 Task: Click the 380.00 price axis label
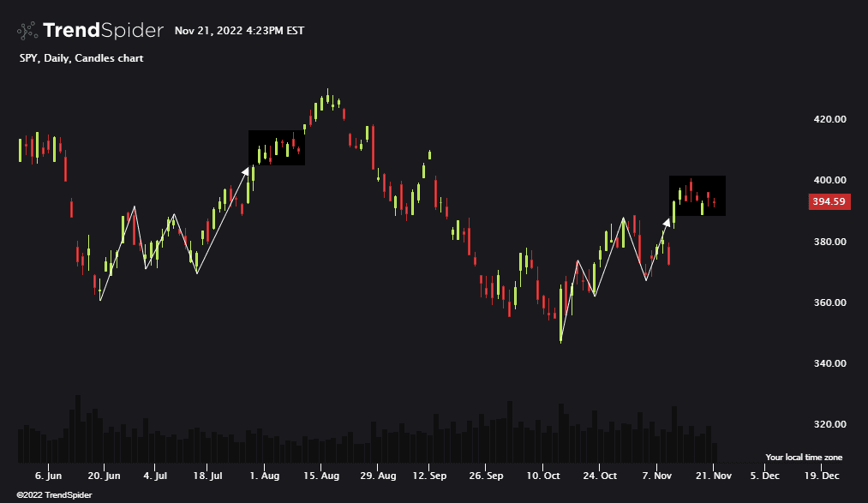[x=829, y=242]
